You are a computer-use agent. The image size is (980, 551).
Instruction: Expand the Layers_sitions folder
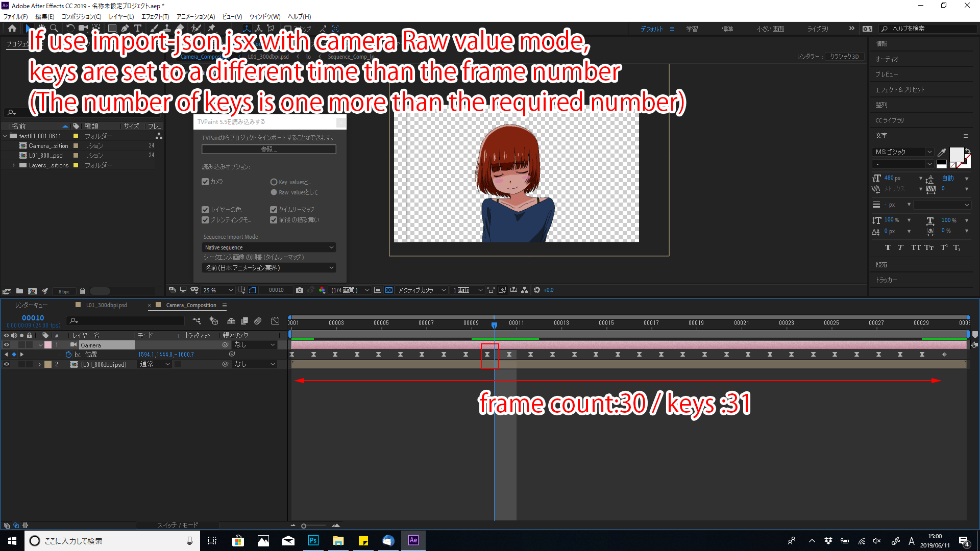click(13, 165)
